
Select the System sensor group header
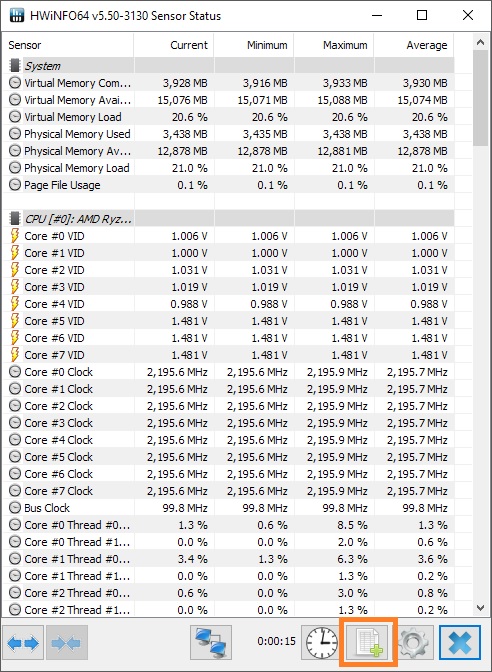pyautogui.click(x=228, y=66)
